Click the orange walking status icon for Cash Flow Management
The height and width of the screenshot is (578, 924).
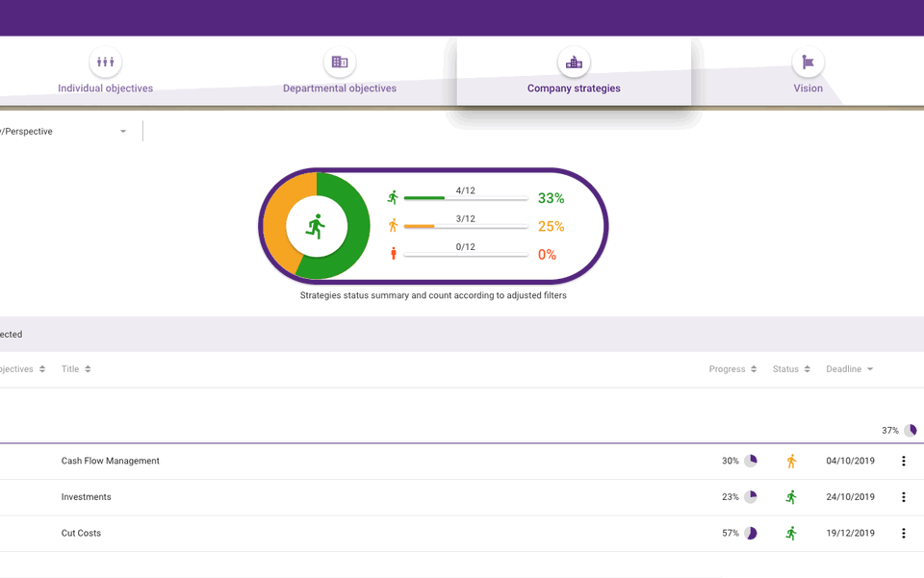[x=790, y=461]
